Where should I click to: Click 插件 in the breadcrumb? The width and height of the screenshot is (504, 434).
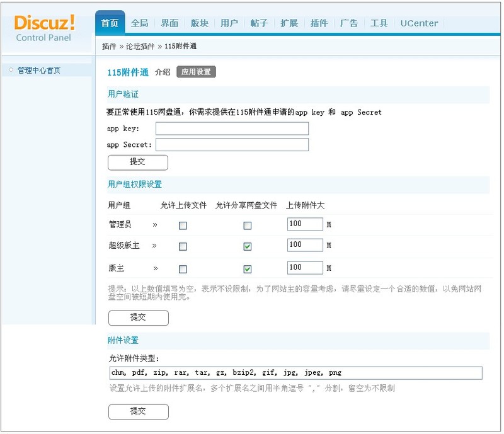[109, 46]
